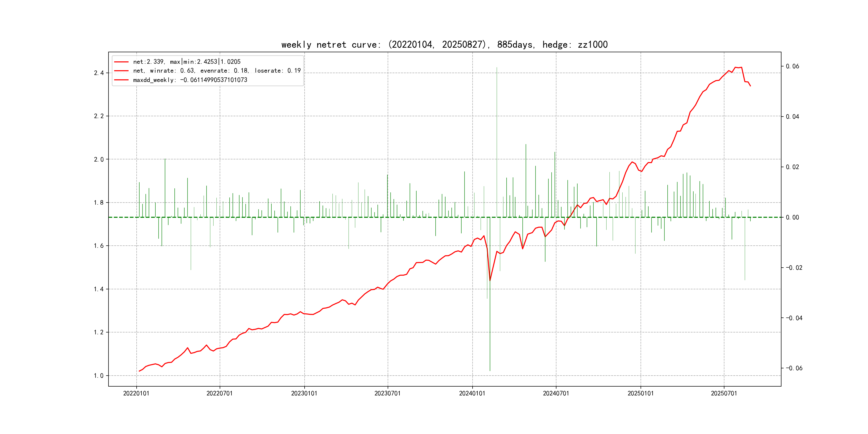Click the 20240701 x-axis date label
Image resolution: width=868 pixels, height=434 pixels.
556,393
